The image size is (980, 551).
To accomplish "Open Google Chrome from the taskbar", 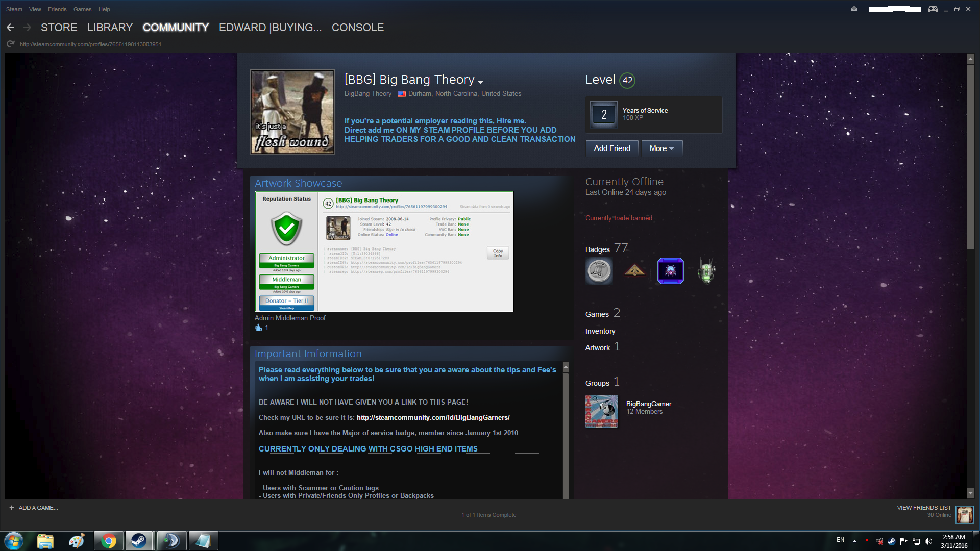I will click(108, 541).
